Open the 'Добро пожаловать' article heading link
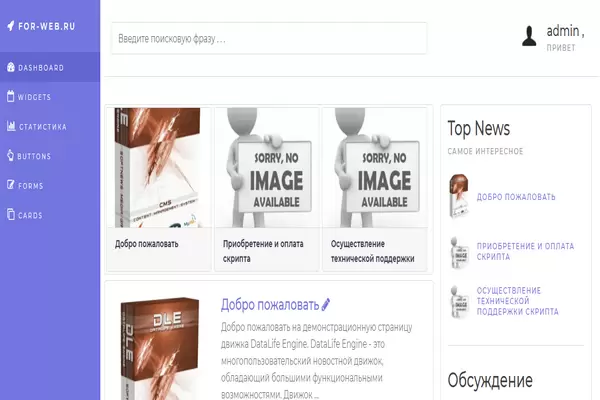 (x=269, y=304)
